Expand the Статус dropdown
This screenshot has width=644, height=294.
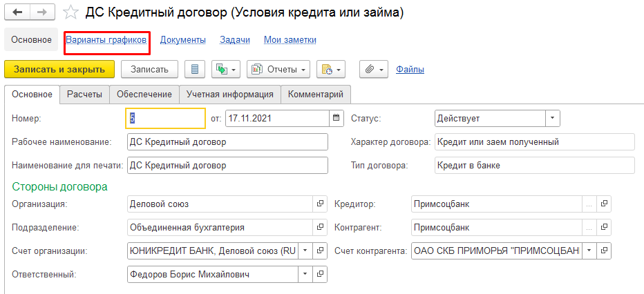552,118
